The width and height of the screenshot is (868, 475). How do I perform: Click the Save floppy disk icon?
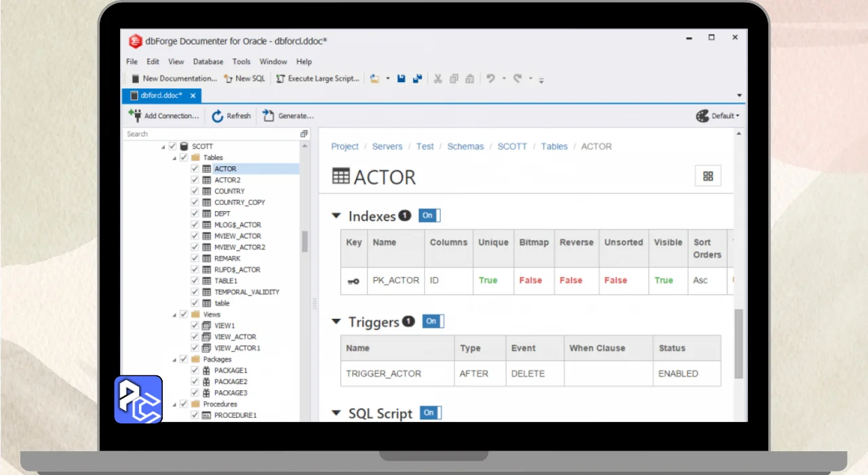[401, 79]
